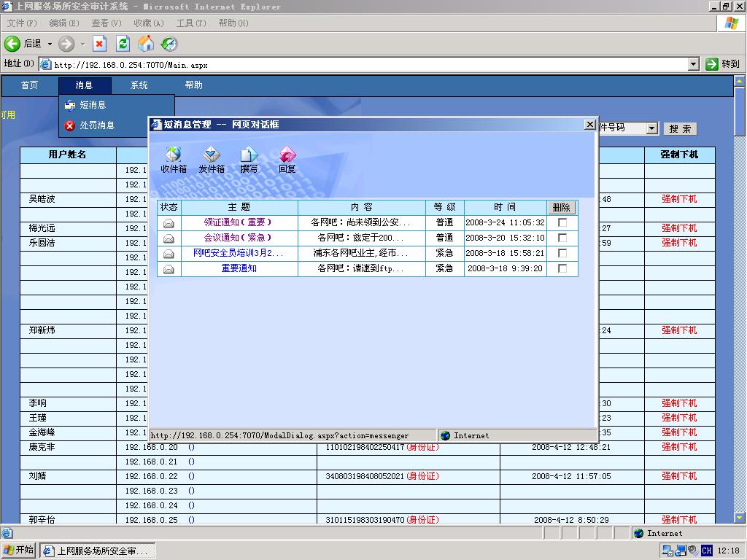Click the 搜索 search button
Viewport: 747px width, 560px height.
click(x=680, y=128)
